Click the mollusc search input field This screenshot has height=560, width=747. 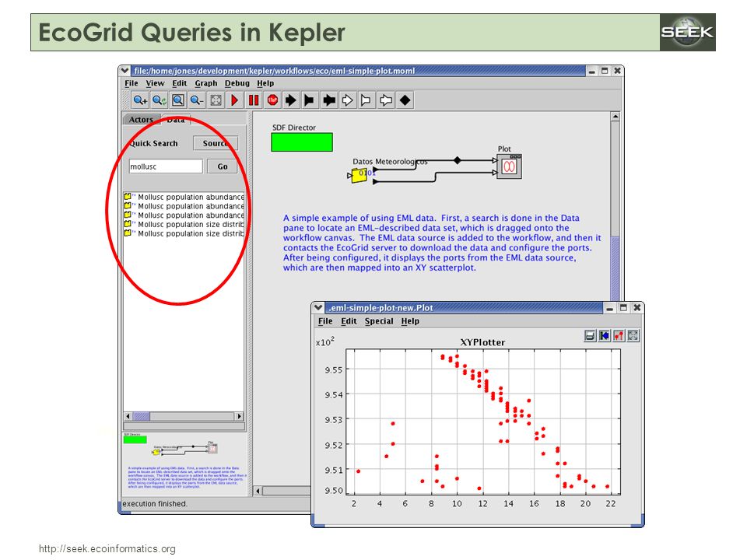pyautogui.click(x=166, y=166)
